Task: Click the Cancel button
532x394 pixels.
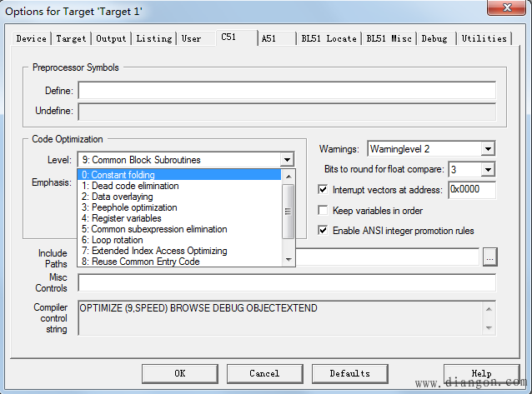Action: [263, 373]
